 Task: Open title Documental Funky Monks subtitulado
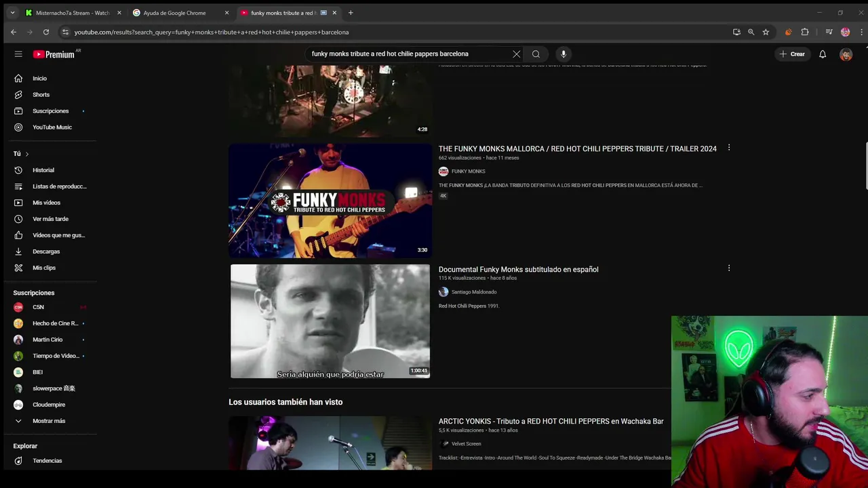click(x=518, y=270)
